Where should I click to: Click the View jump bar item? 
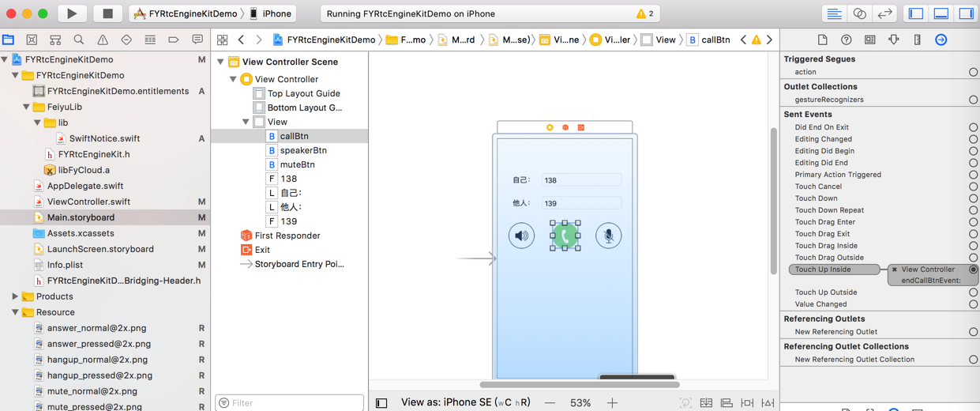tap(659, 40)
